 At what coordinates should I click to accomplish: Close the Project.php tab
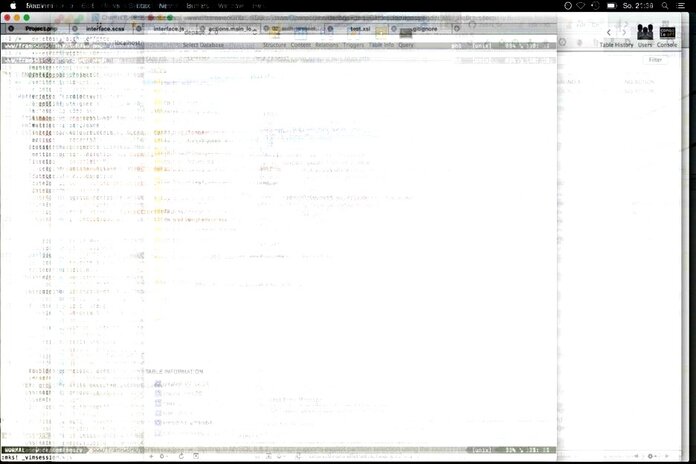pos(11,28)
